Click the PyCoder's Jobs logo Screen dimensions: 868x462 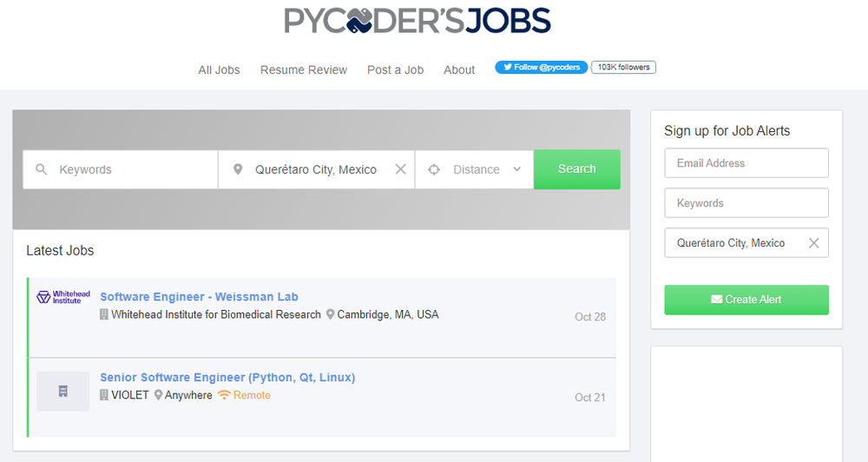(418, 21)
